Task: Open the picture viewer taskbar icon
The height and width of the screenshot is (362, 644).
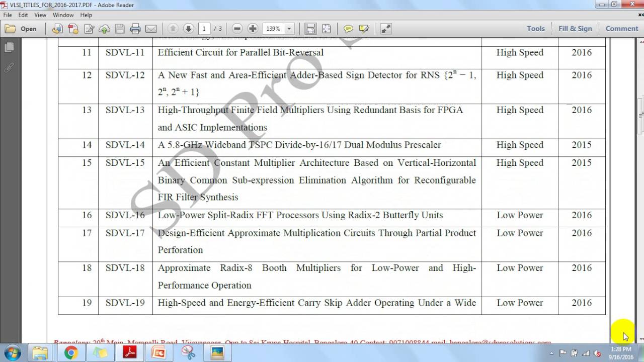Action: pos(217,353)
